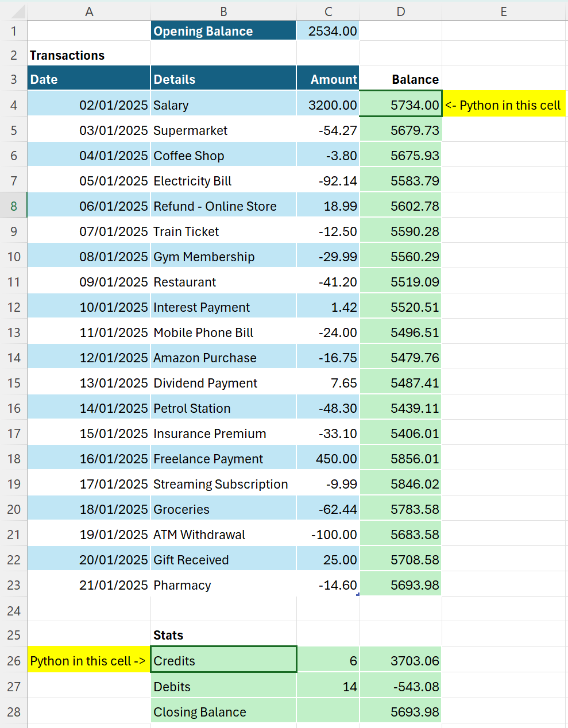Click the Closing Balance value 5693.98

click(x=400, y=712)
